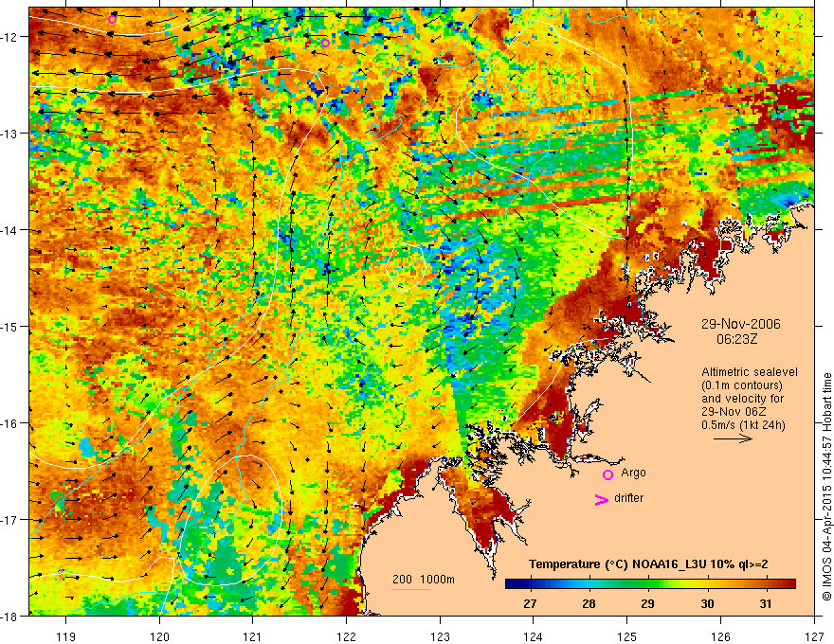
Task: Click the colorbar value 31
Action: click(766, 603)
